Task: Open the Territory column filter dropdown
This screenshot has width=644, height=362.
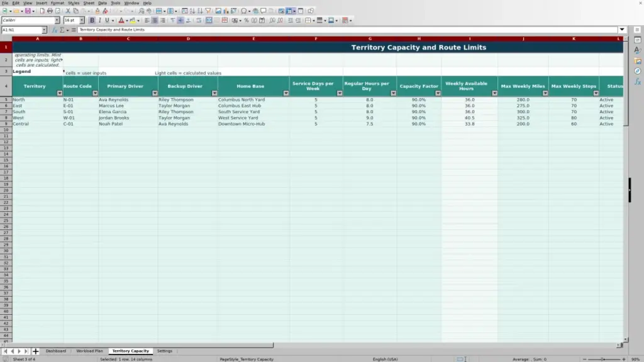Action: pyautogui.click(x=60, y=93)
